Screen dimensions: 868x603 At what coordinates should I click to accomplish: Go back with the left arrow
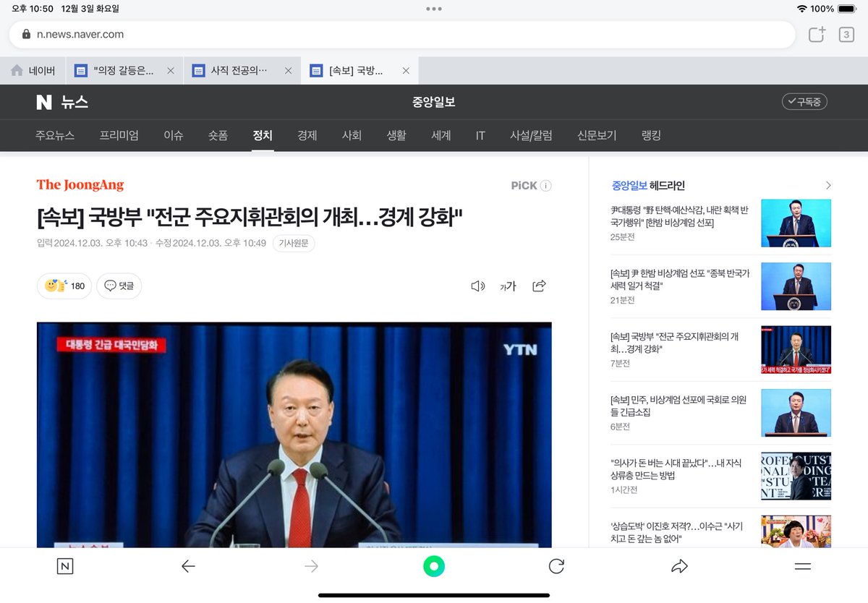(188, 567)
